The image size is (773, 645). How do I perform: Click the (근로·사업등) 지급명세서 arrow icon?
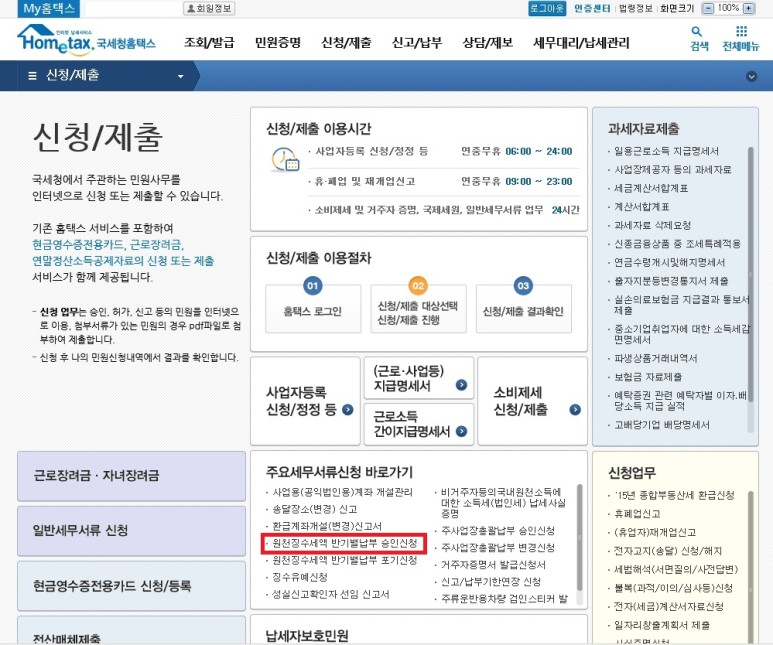[x=461, y=385]
